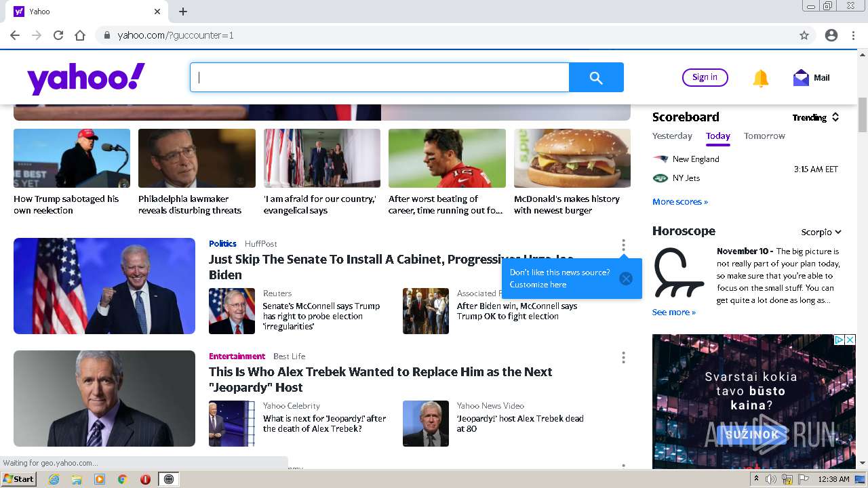Screen dimensions: 868x488
Task: Open the notifications bell
Action: (761, 78)
